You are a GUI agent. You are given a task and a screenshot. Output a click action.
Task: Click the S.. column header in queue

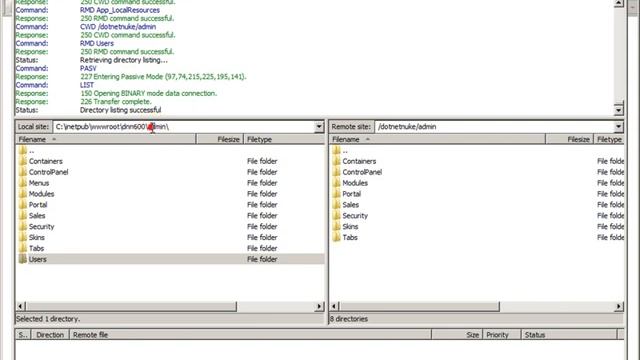coord(23,335)
